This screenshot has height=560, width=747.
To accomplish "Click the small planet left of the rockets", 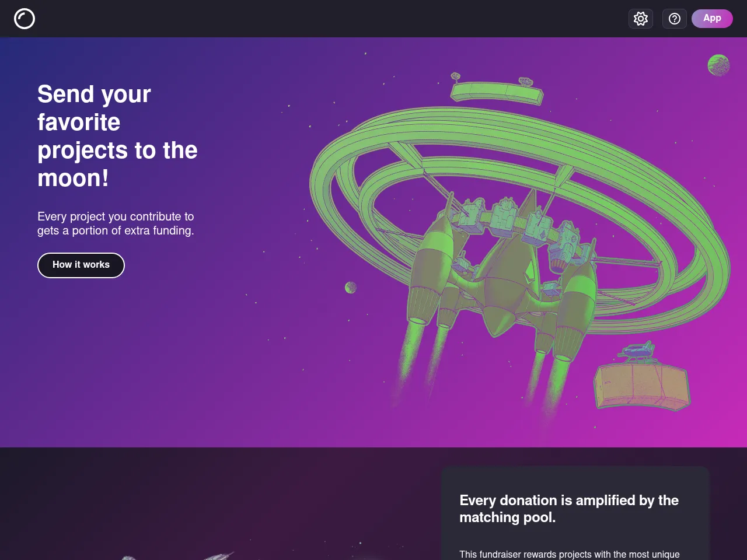I will [x=351, y=287].
